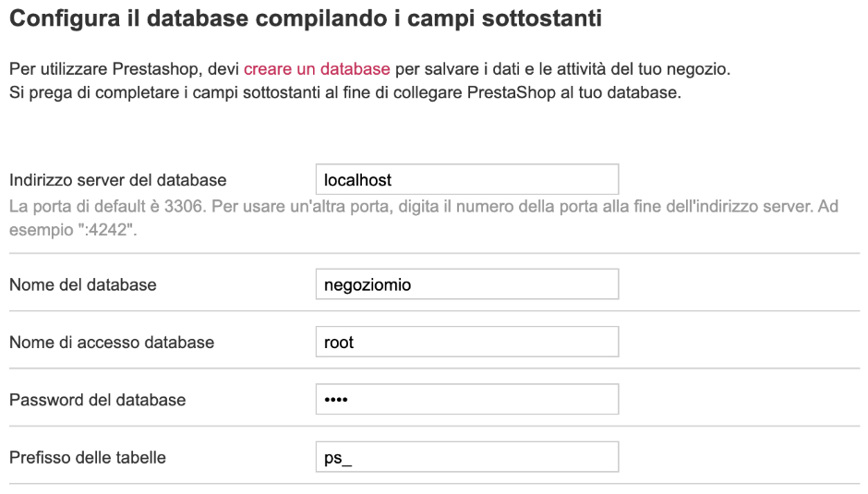Click the database server address field
Screen dimensions: 868x494
[x=466, y=180]
